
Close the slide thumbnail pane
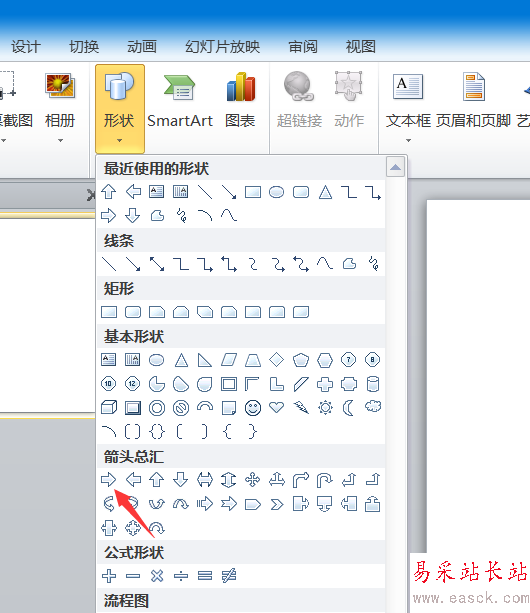point(91,195)
